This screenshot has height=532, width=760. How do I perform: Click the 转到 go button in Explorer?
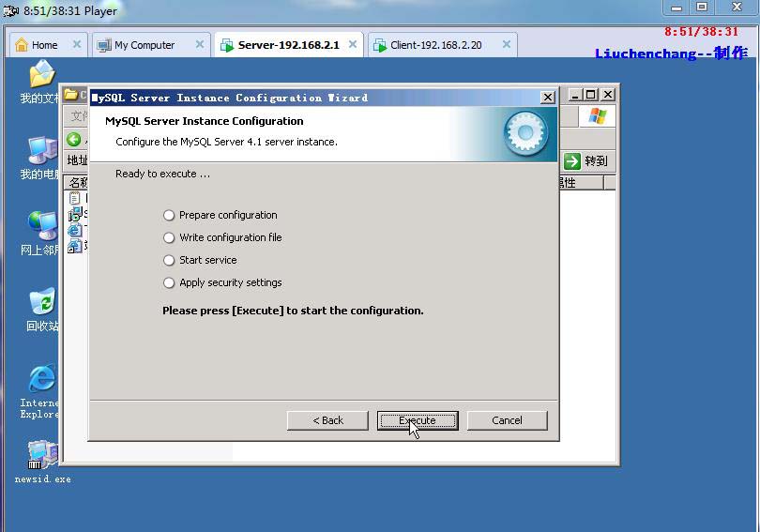(586, 161)
